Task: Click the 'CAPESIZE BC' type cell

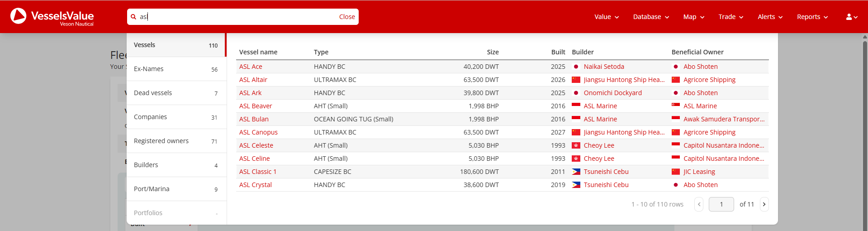Action: pyautogui.click(x=332, y=172)
